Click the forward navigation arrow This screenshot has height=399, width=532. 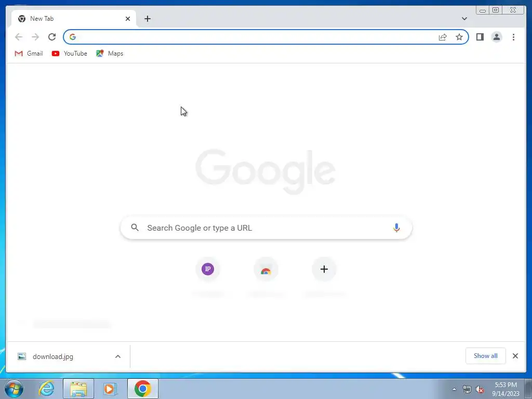35,37
